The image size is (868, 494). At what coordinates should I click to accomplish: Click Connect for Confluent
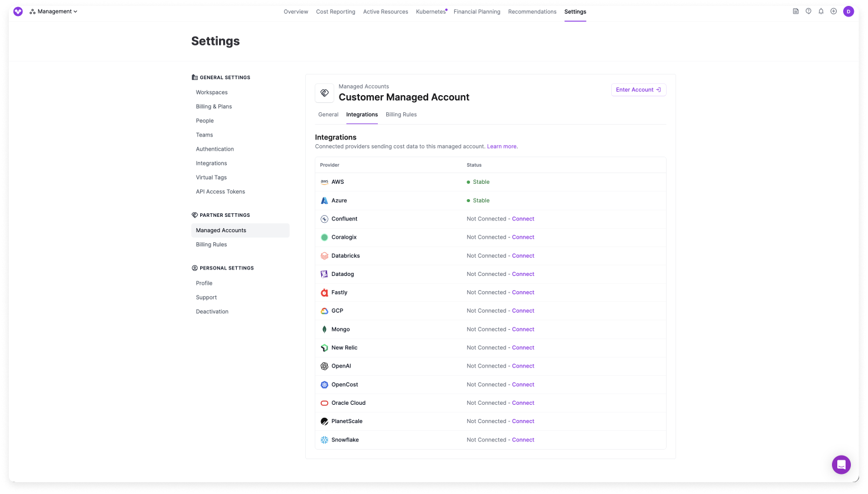pyautogui.click(x=523, y=219)
